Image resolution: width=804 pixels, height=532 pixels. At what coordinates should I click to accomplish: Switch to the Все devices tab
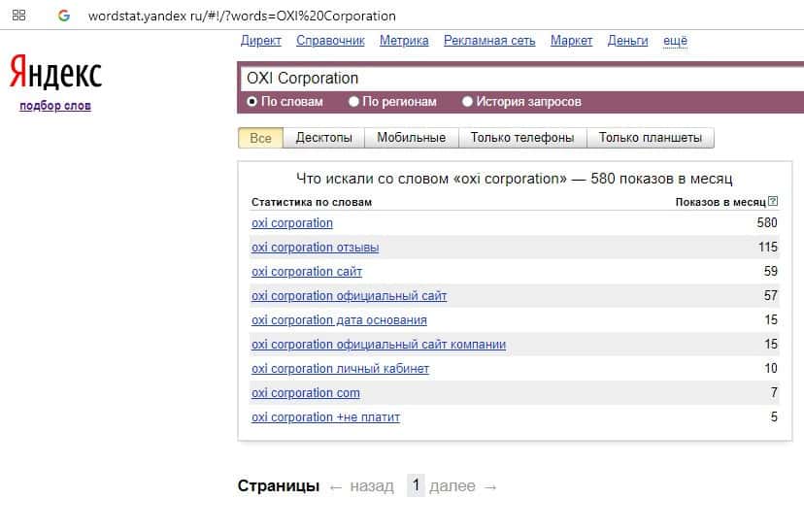click(260, 138)
